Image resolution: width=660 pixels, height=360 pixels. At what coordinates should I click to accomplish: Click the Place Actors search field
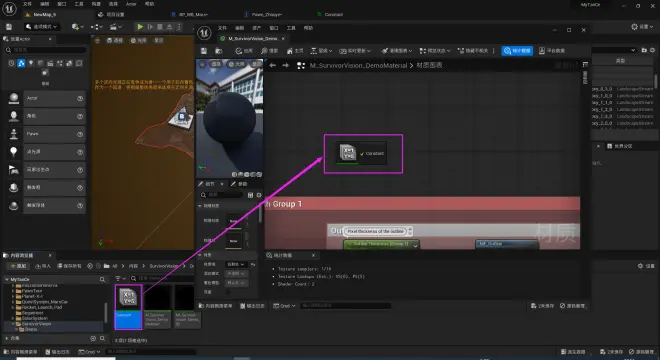click(46, 50)
